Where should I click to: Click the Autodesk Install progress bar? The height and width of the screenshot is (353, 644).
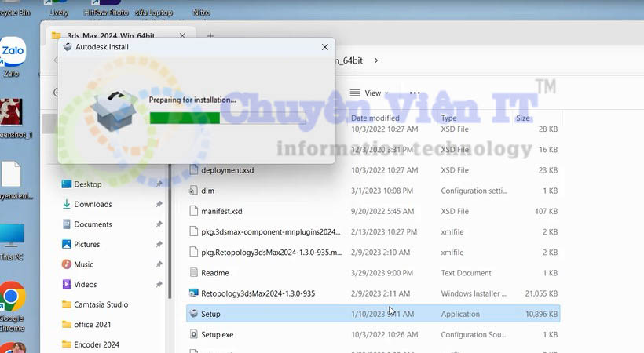[x=228, y=118]
